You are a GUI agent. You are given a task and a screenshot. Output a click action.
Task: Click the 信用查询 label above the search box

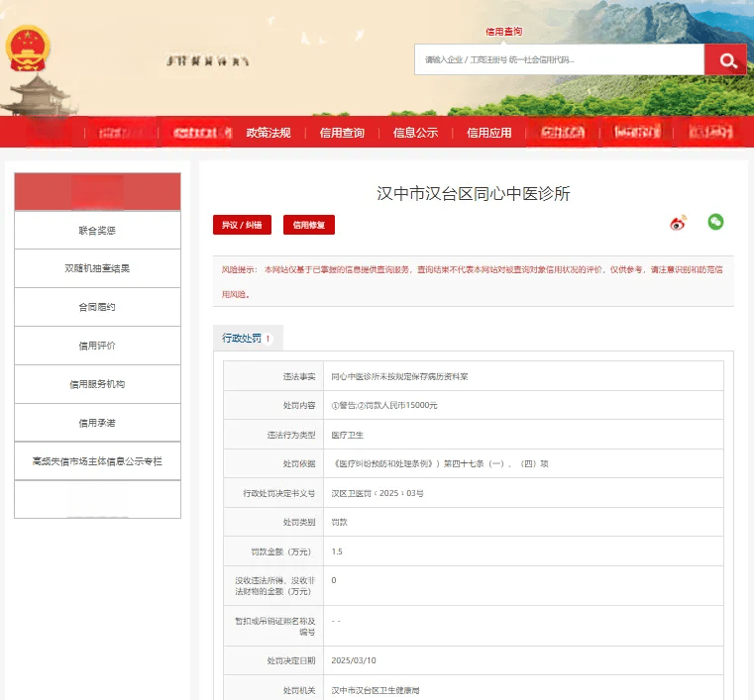[x=503, y=32]
